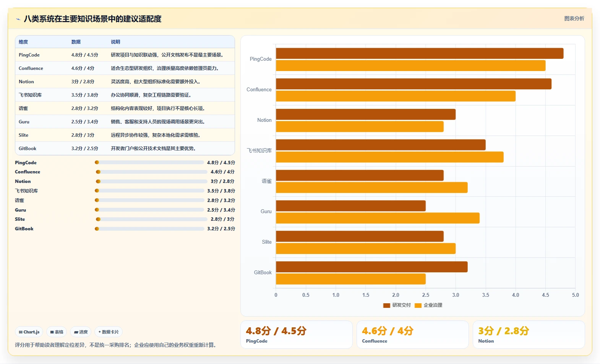Click the chart y-axis label 飞书知识库
This screenshot has height=364, width=600.
(x=259, y=151)
